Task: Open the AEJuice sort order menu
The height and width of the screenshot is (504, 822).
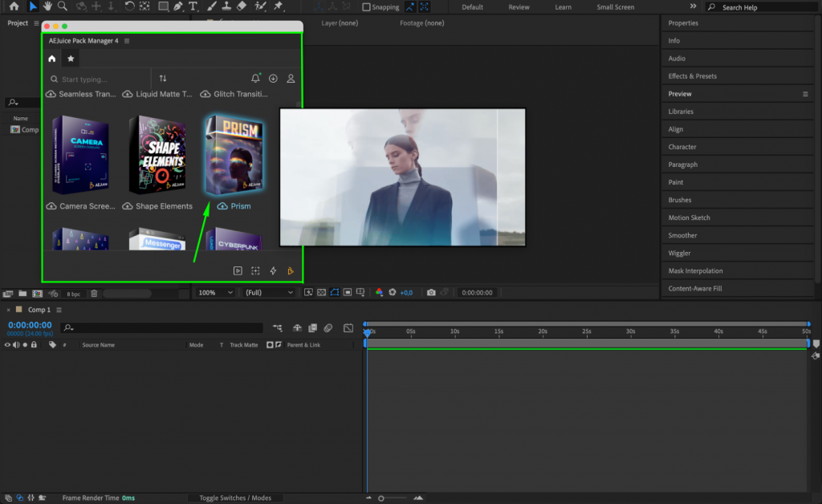Action: (x=163, y=78)
